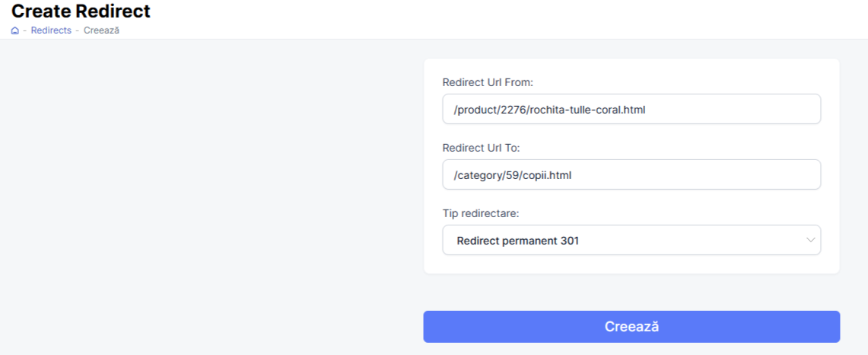Open the Redirects breadcrumb link
The height and width of the screenshot is (355, 868).
pyautogui.click(x=51, y=30)
